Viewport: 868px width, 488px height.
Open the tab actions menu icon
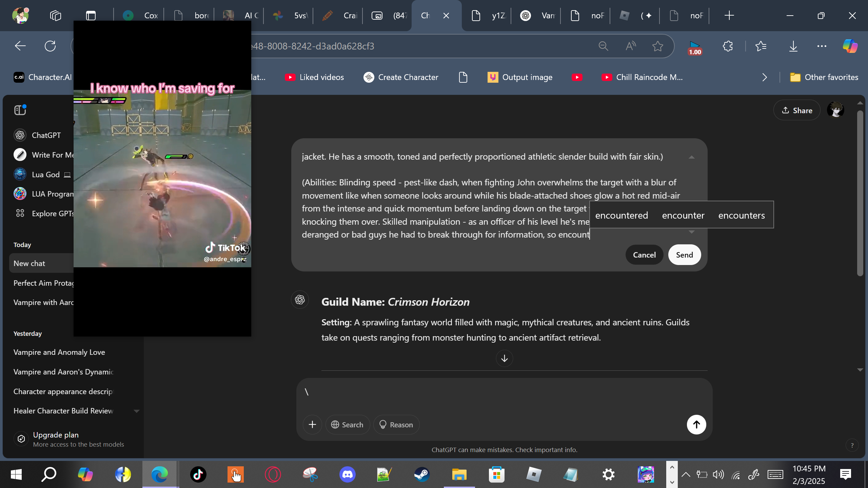(x=91, y=16)
